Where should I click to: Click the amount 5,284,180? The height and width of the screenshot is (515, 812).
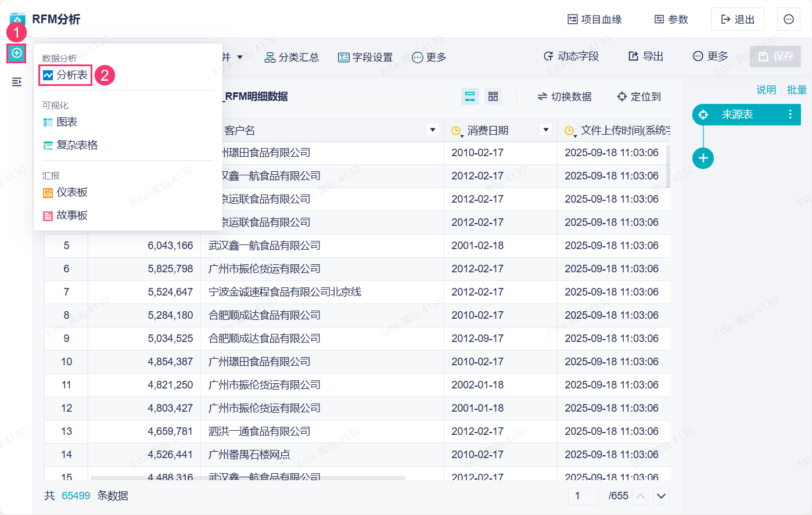coord(170,315)
